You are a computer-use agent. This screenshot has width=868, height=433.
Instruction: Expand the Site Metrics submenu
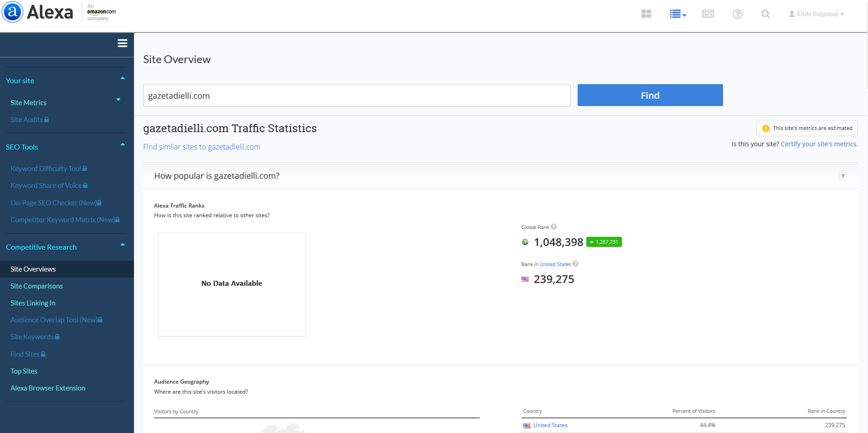click(118, 100)
